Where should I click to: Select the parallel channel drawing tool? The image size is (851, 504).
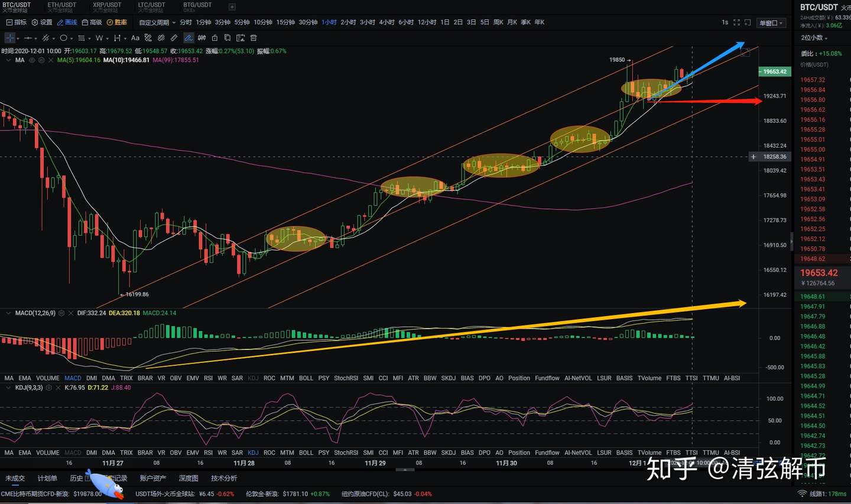46,38
